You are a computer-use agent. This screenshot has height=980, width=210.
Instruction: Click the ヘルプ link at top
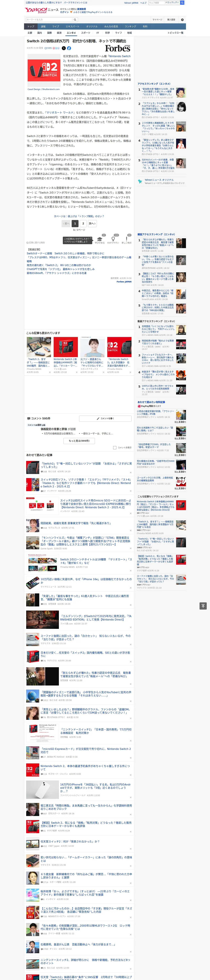click(x=143, y=3)
